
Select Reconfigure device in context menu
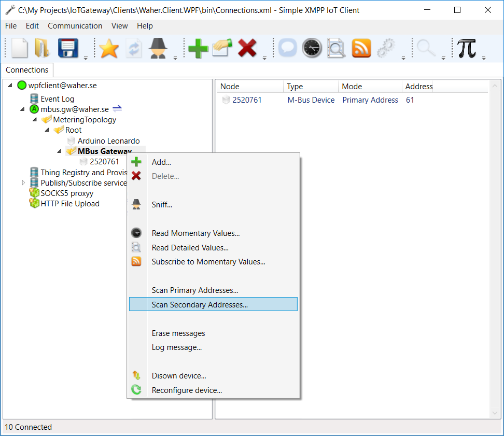coord(187,390)
